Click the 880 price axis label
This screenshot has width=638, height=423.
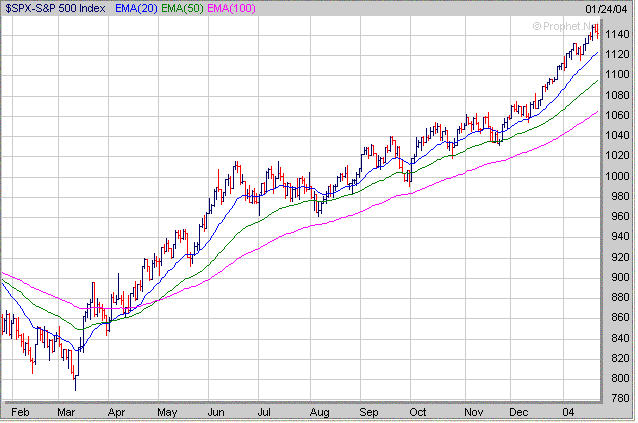pos(620,297)
